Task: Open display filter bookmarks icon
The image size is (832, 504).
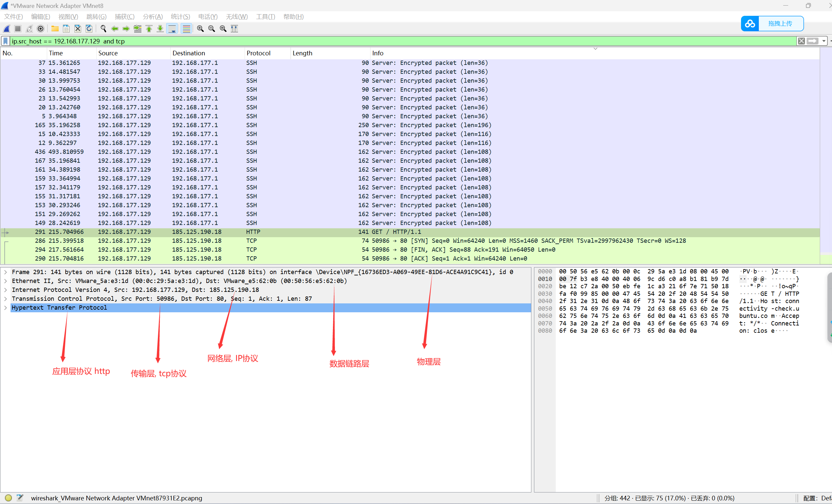Action: point(5,41)
